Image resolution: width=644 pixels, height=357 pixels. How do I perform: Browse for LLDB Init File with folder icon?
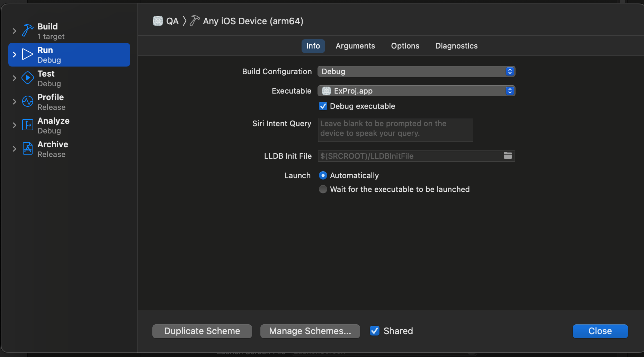coord(508,156)
